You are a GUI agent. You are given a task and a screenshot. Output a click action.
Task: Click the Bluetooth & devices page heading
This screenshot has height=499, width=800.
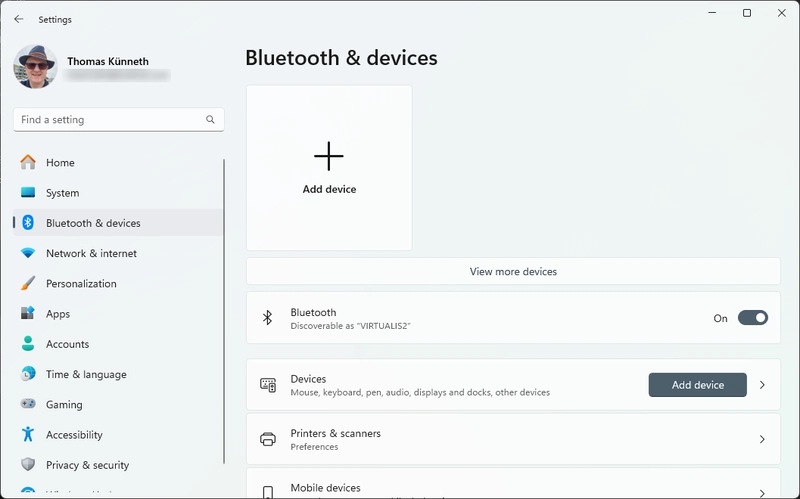[x=341, y=58]
